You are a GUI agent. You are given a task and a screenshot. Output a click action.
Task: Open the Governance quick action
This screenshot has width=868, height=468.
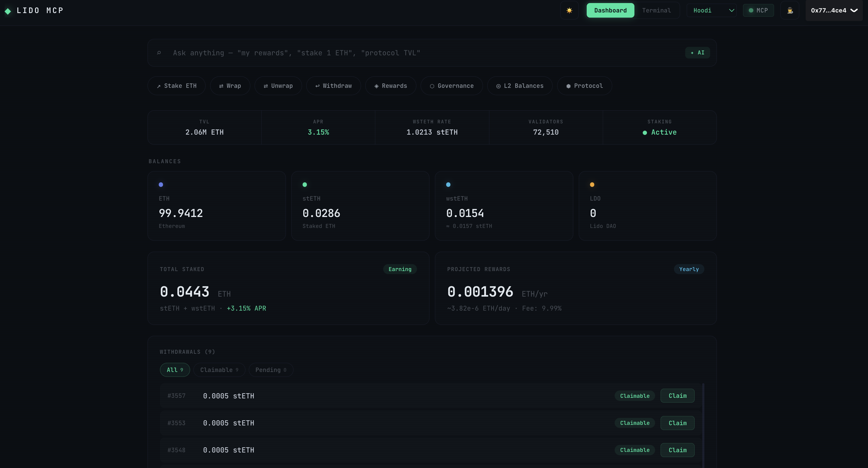point(452,86)
